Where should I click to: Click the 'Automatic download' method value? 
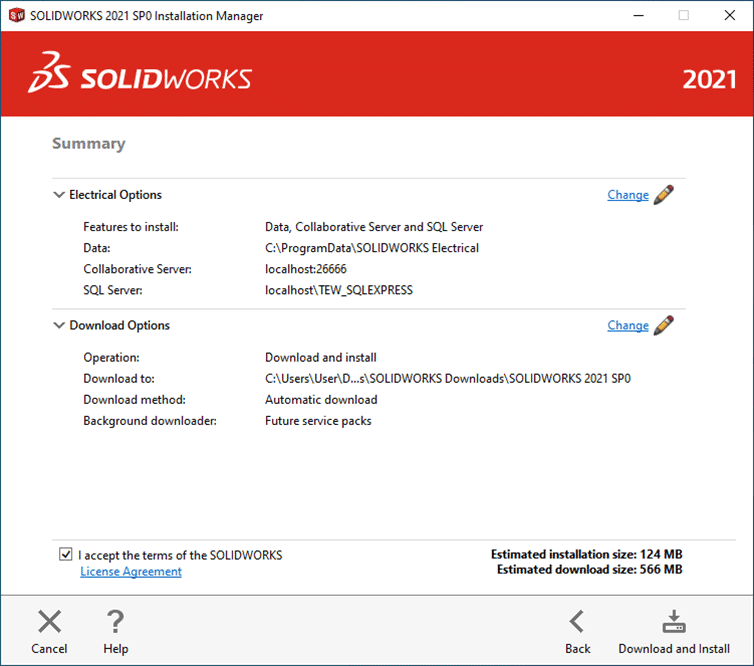pos(321,400)
